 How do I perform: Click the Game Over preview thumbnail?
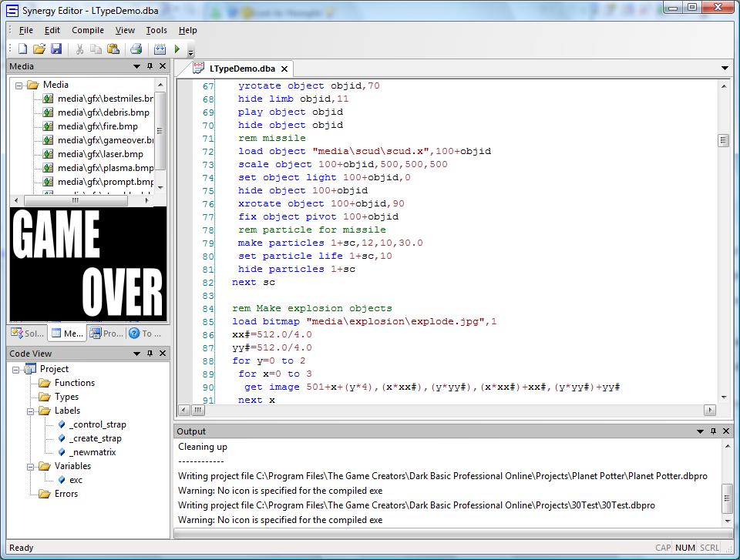coord(88,263)
